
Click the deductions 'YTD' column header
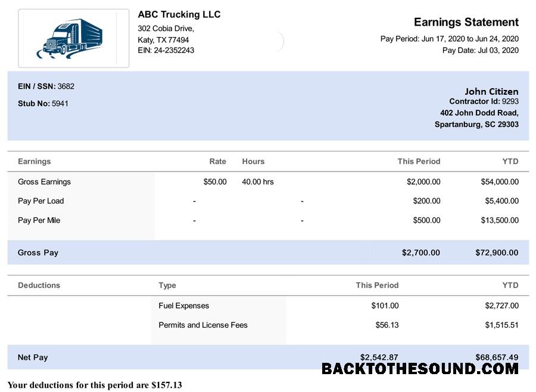pos(510,285)
